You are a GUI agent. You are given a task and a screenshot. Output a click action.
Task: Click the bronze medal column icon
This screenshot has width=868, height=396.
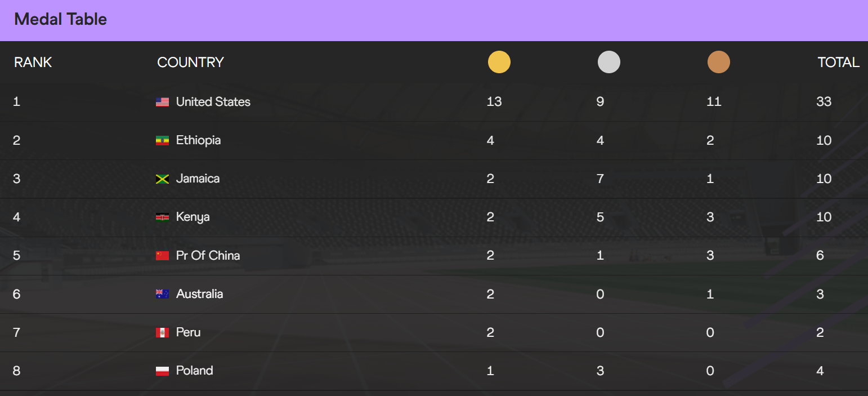pos(719,62)
